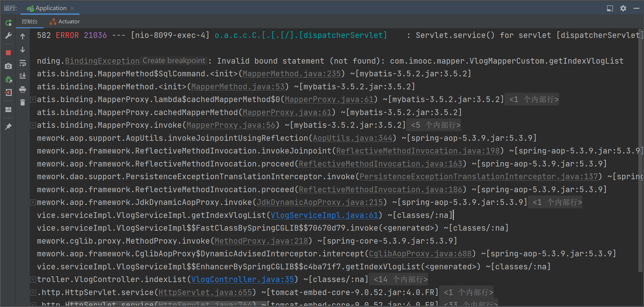Open the restore layout icon

(x=8, y=110)
